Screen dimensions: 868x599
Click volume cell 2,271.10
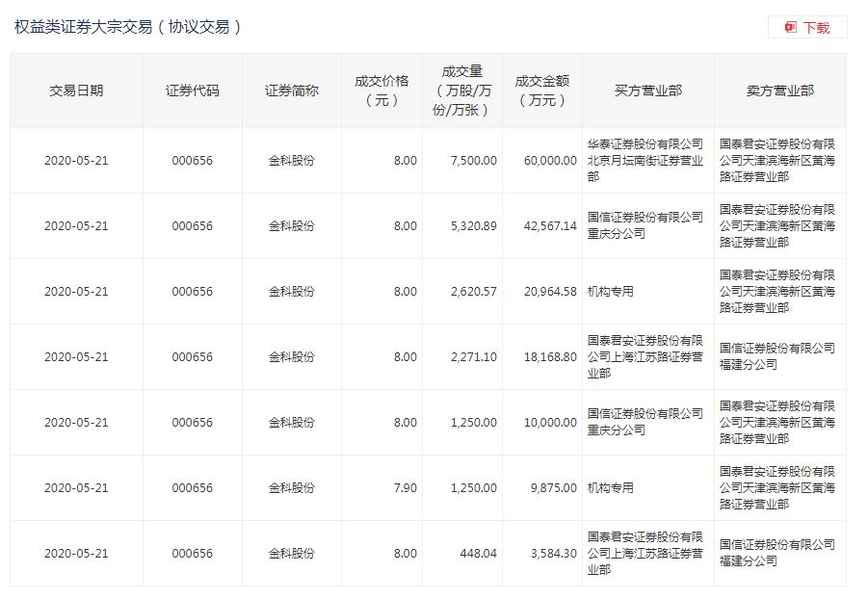coord(473,357)
